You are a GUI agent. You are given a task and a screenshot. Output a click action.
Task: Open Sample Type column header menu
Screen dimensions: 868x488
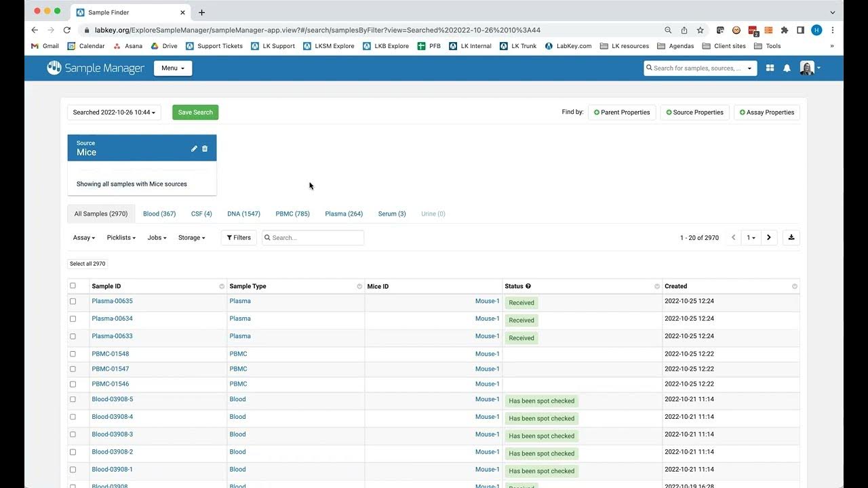click(359, 287)
